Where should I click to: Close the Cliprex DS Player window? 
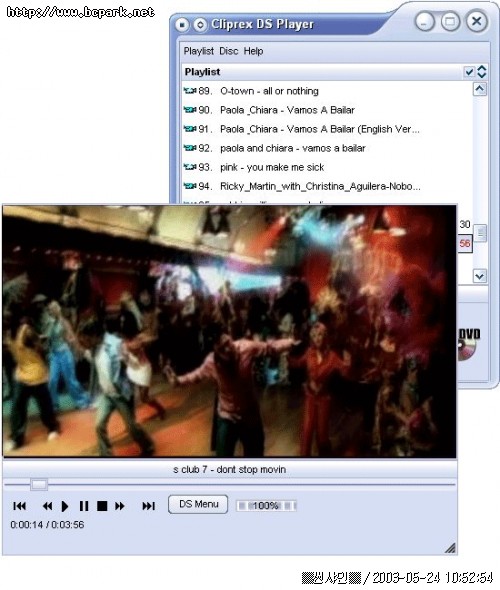click(x=477, y=21)
